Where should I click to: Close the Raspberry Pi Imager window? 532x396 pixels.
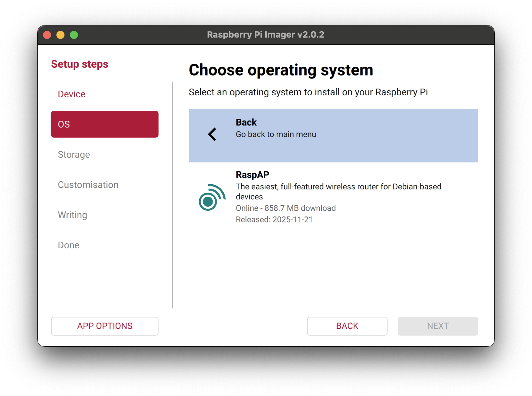[x=47, y=35]
